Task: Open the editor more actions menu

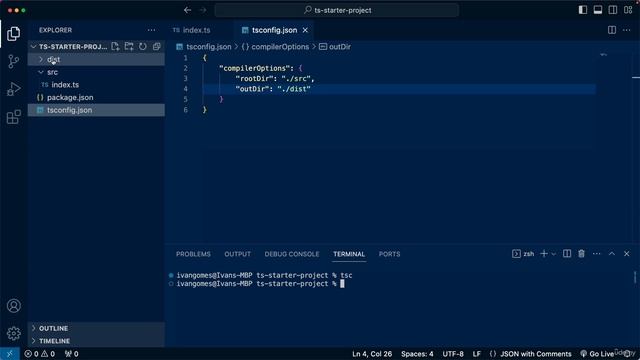Action: click(627, 30)
